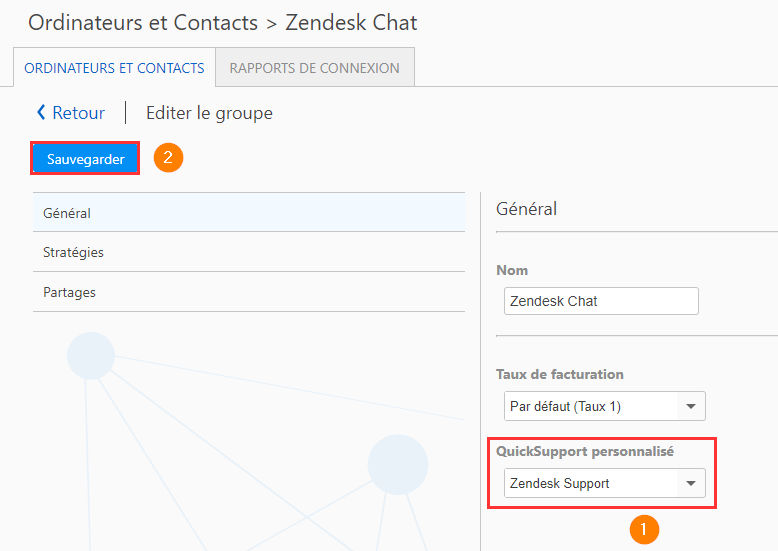Click the Ordinateurs et Contacts breadcrumb
The image size is (778, 551).
click(x=143, y=23)
